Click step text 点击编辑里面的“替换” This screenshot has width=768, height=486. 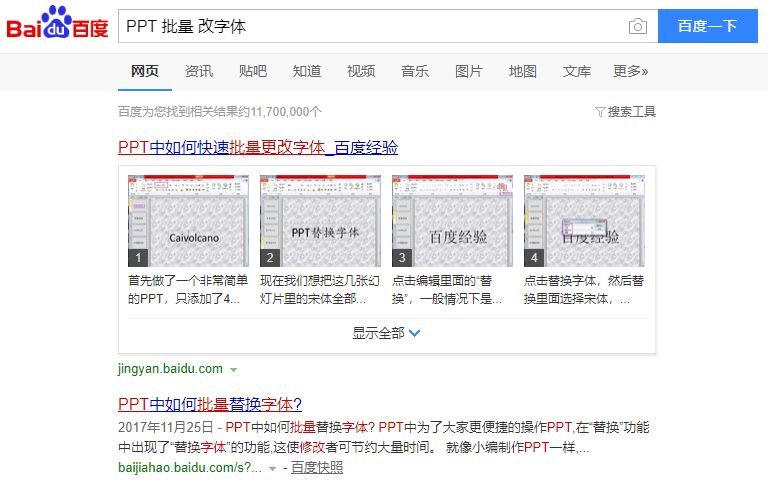tap(447, 290)
